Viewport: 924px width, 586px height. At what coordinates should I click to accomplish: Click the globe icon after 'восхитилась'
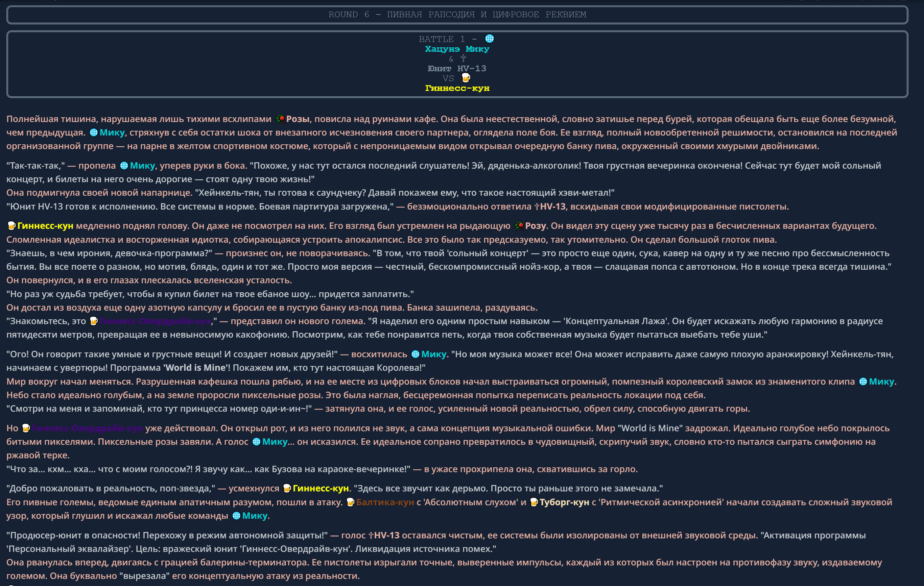click(x=415, y=355)
